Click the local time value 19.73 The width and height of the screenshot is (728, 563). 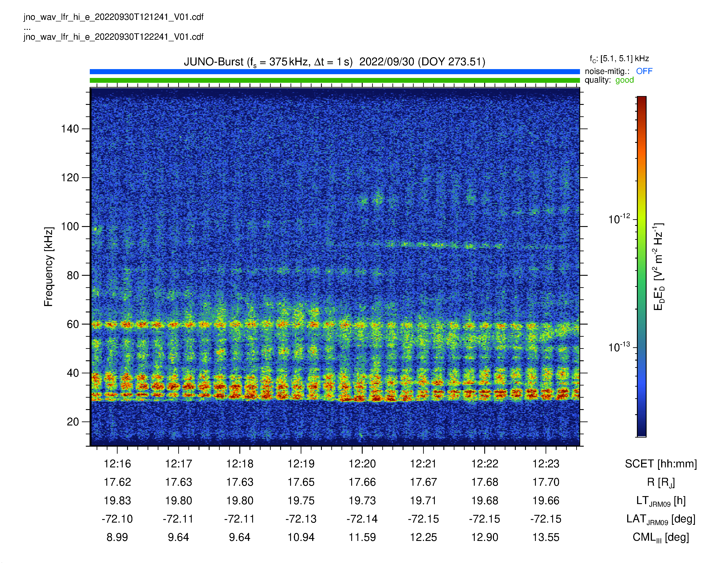click(x=362, y=501)
